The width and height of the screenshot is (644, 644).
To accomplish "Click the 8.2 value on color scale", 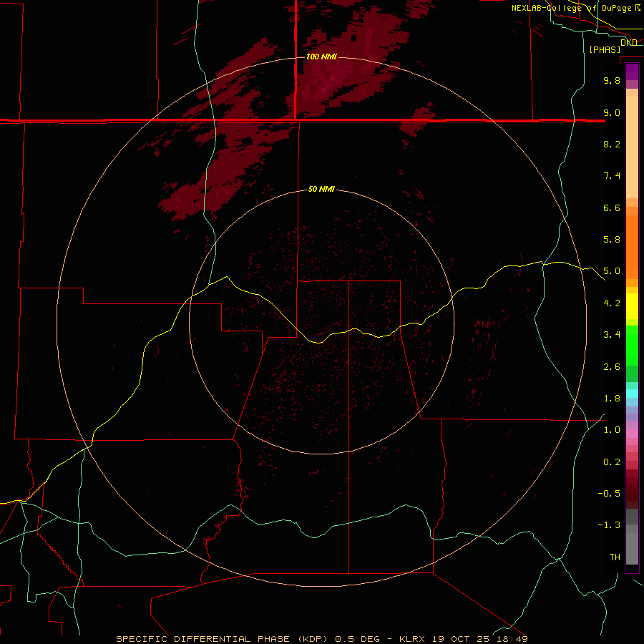I will tap(612, 144).
